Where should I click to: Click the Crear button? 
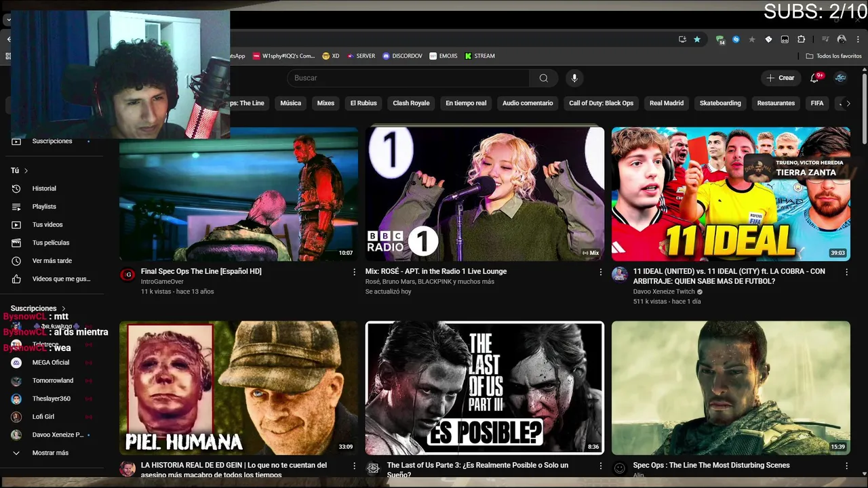[781, 78]
